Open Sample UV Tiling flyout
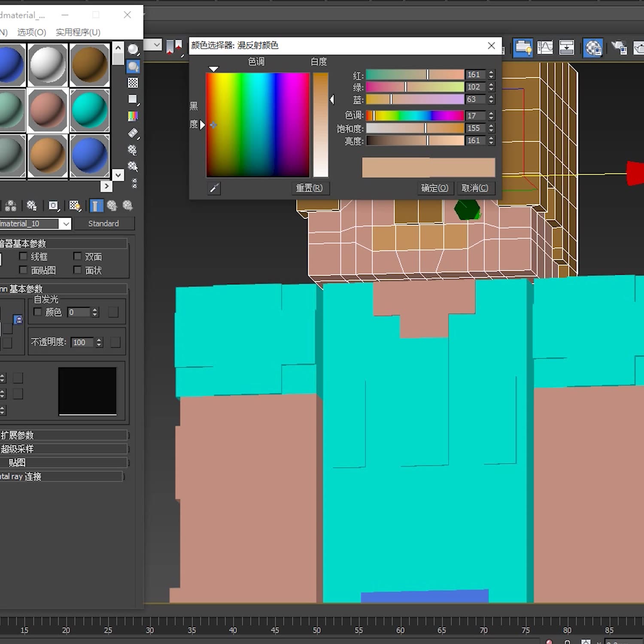This screenshot has width=644, height=644. (x=134, y=100)
